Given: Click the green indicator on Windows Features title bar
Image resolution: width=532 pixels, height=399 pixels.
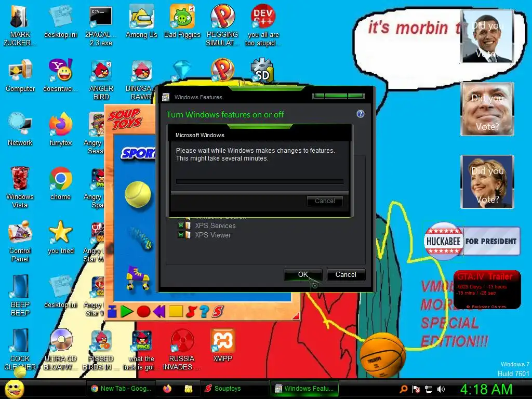Looking at the screenshot, I should [x=338, y=96].
